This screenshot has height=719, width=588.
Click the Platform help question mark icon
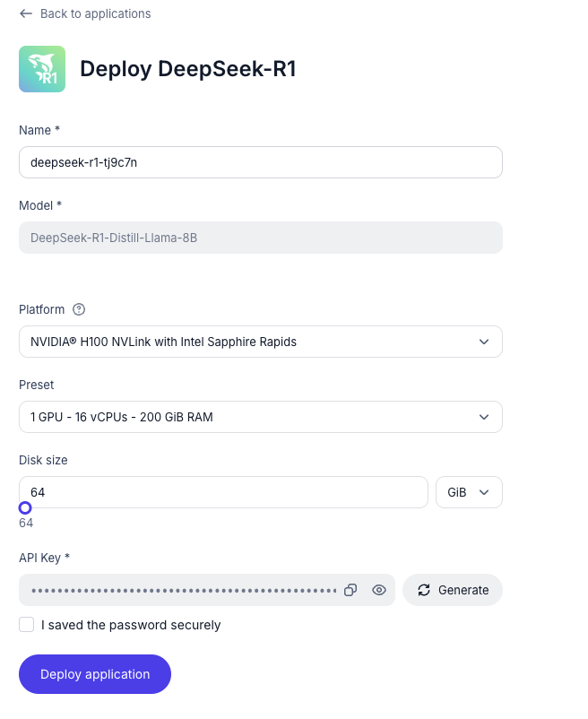point(79,309)
